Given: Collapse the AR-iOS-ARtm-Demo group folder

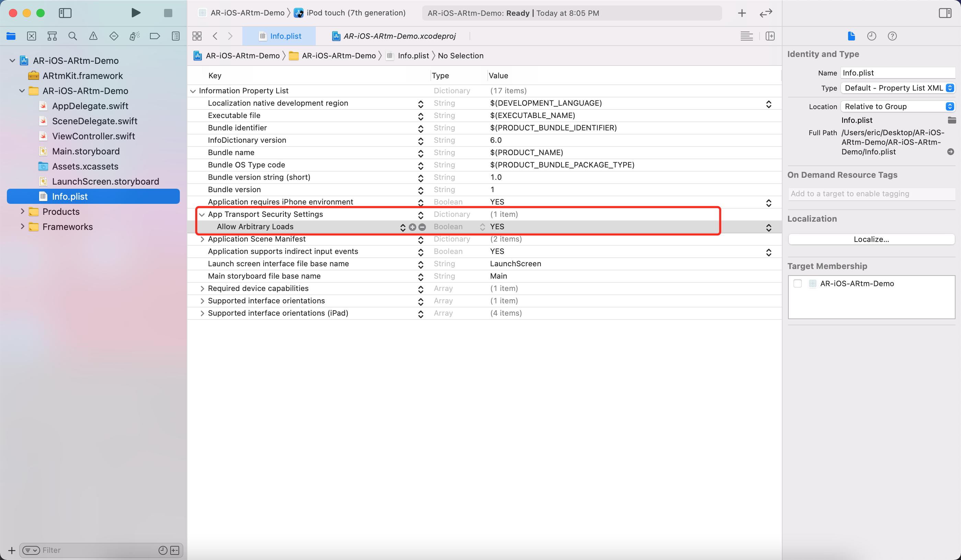Looking at the screenshot, I should (22, 91).
